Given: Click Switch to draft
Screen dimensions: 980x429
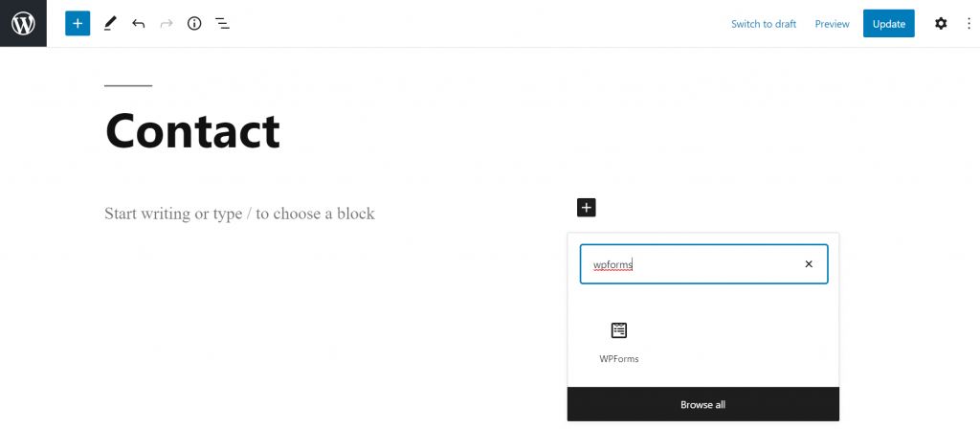Looking at the screenshot, I should click(x=764, y=24).
